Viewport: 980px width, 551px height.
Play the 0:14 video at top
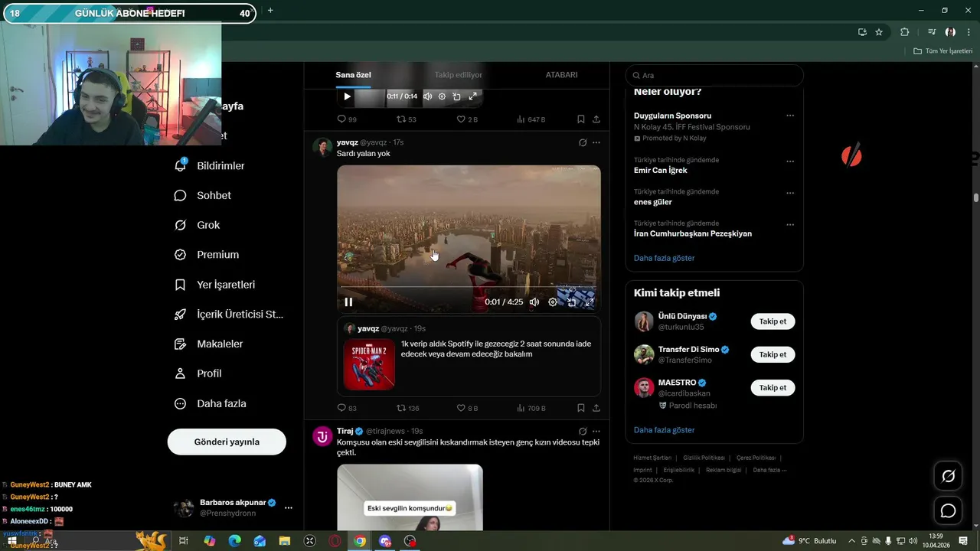pyautogui.click(x=347, y=96)
